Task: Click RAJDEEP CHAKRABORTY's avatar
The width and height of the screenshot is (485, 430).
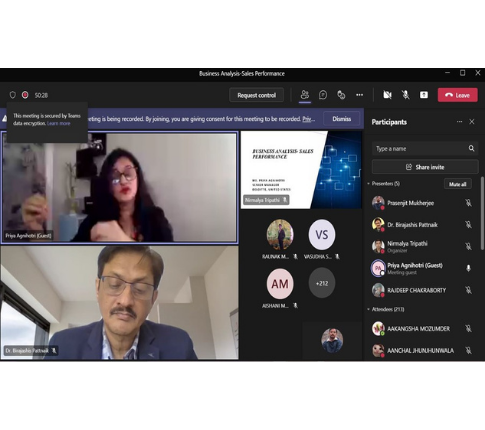Action: (378, 290)
